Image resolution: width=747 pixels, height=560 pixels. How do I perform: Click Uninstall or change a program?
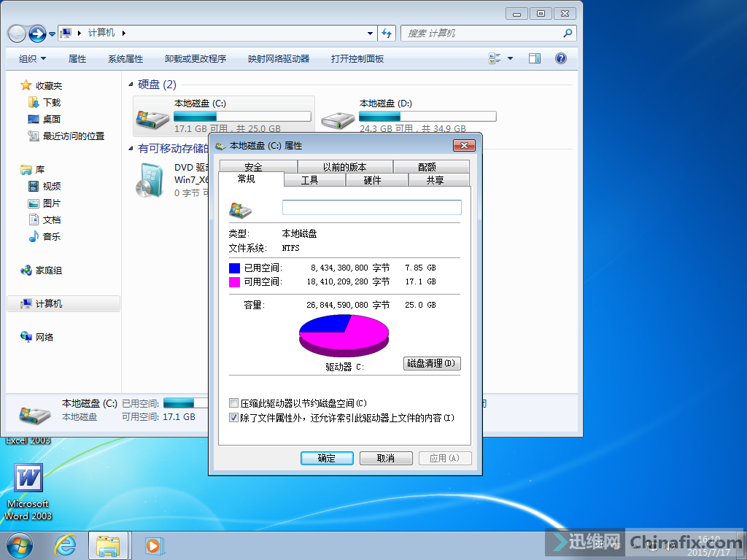point(196,58)
